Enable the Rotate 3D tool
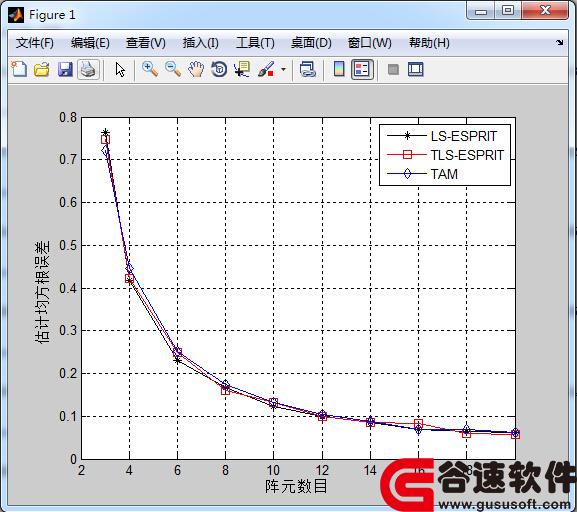This screenshot has height=512, width=577. tap(219, 69)
